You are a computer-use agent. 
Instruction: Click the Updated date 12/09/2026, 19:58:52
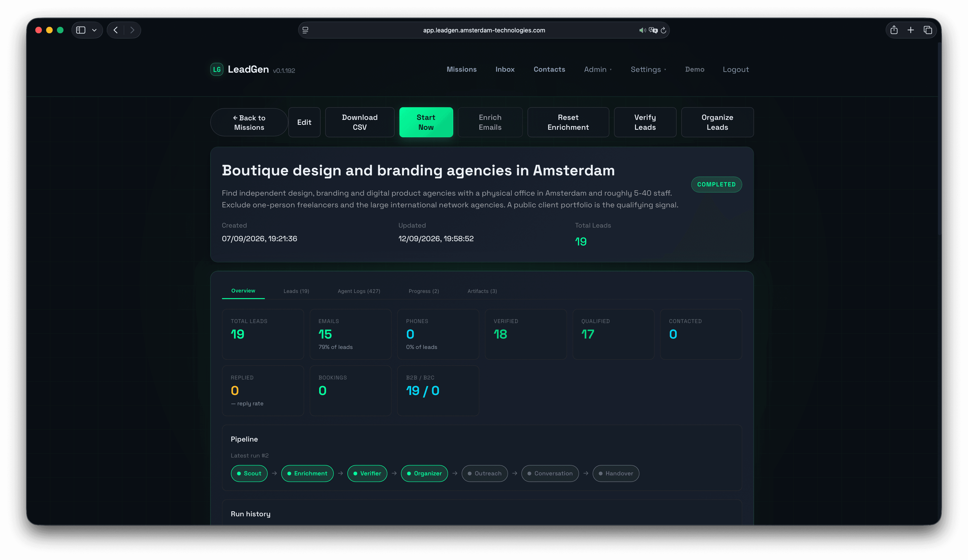[436, 238]
